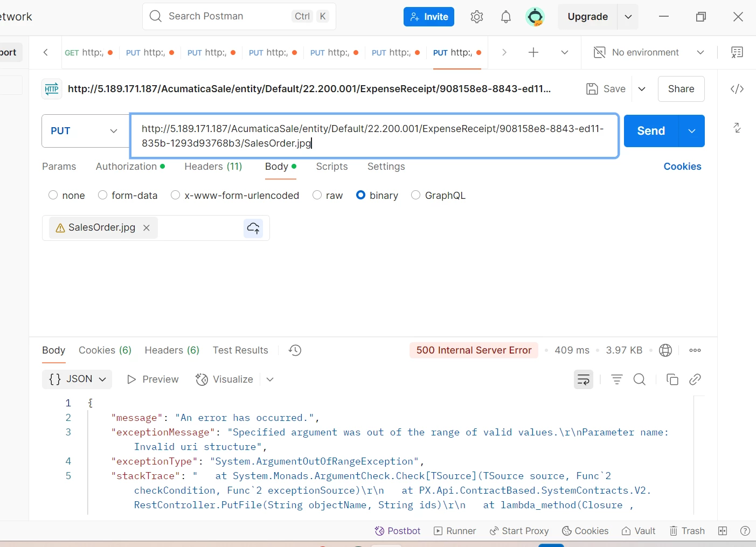Open the Runner from status bar
Image resolution: width=756 pixels, height=547 pixels.
[x=455, y=531]
